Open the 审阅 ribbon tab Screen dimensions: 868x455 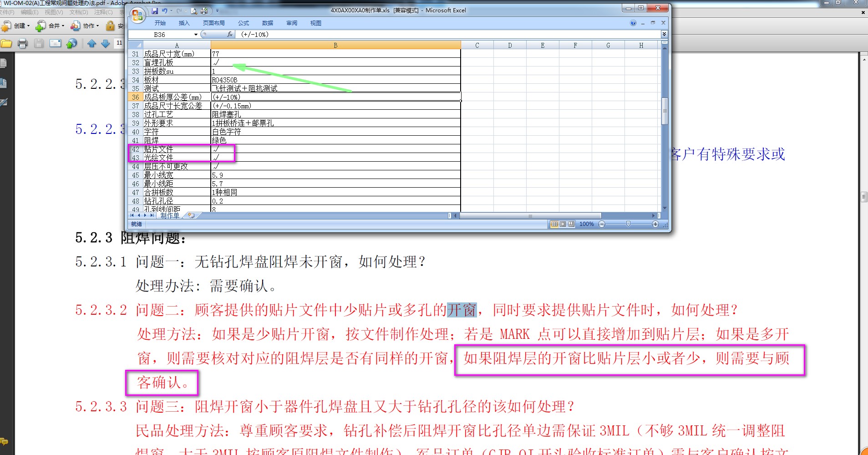(x=292, y=23)
